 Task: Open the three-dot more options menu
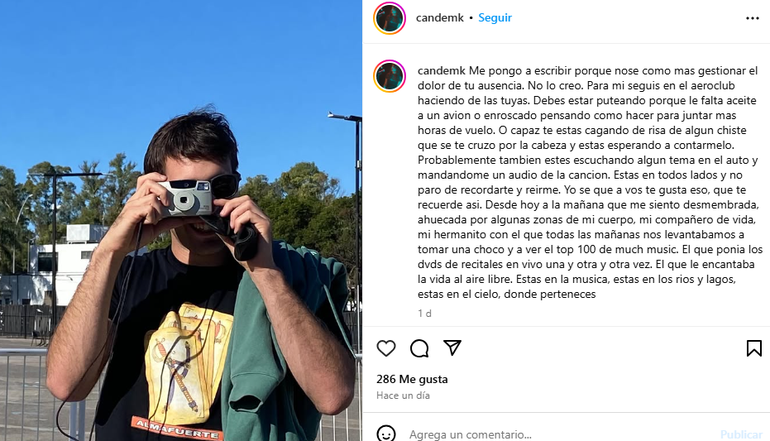[x=752, y=18]
